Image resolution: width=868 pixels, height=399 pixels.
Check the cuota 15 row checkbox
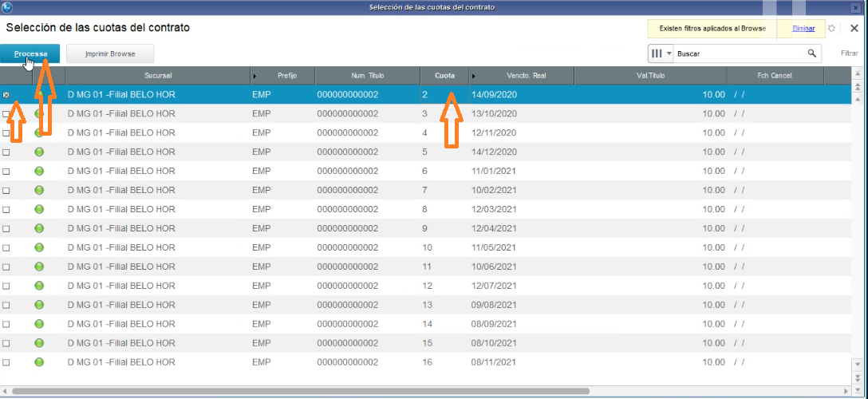tap(6, 343)
